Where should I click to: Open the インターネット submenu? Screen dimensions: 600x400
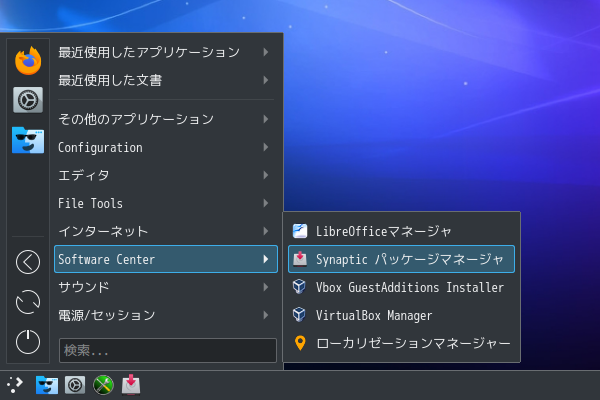point(166,231)
